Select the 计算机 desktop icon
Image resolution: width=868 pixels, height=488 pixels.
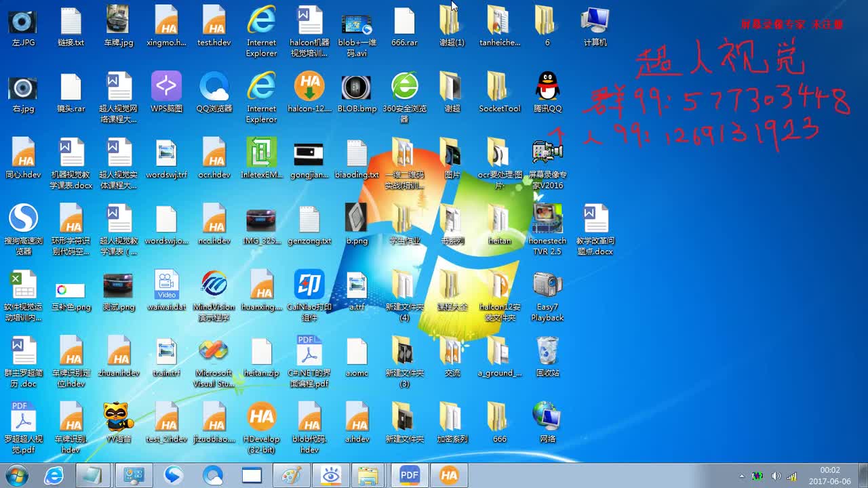pos(595,26)
